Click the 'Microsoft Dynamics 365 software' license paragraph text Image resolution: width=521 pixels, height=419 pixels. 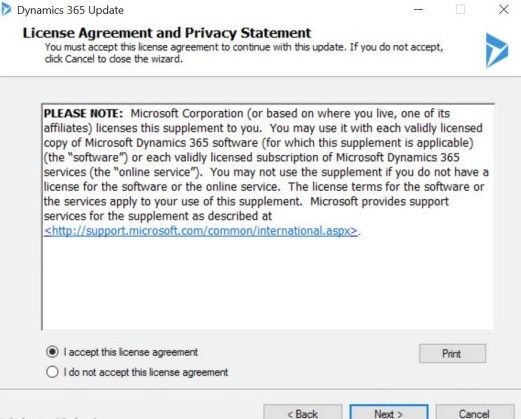point(171,143)
